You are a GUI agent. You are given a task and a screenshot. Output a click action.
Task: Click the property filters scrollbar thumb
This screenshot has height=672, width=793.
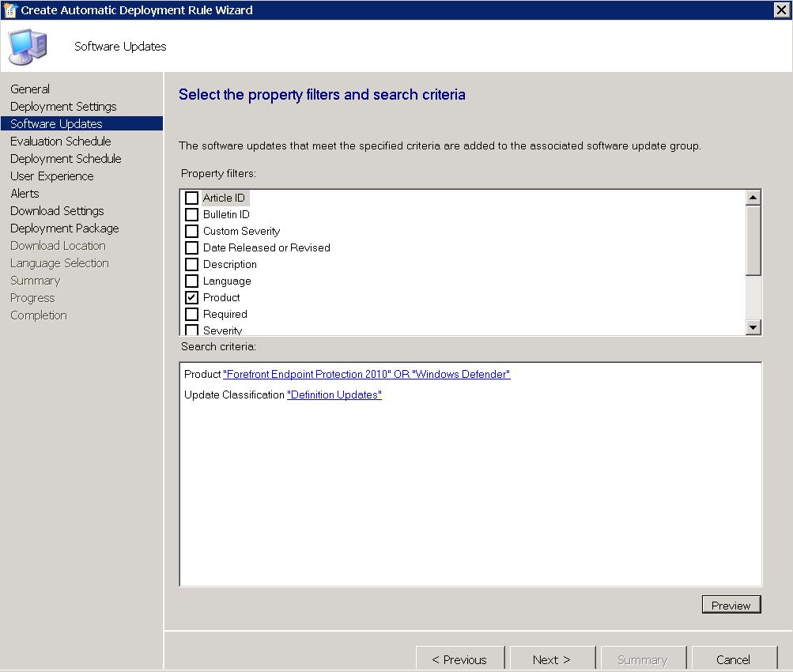point(753,240)
